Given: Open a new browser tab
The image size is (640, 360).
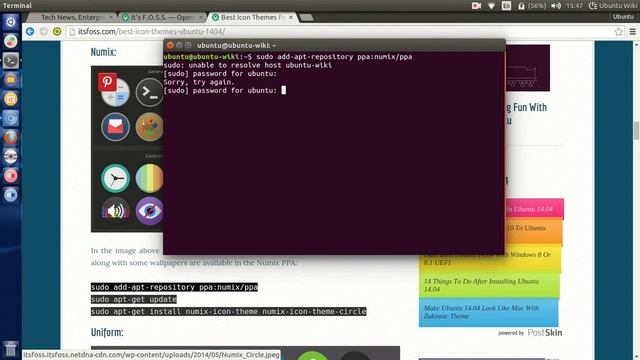Looking at the screenshot, I should coord(306,18).
